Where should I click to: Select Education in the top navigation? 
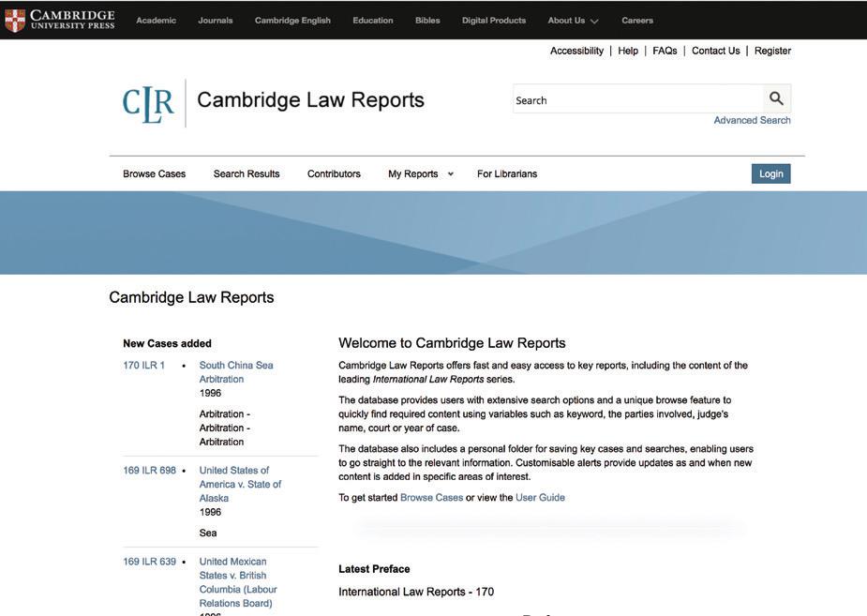[x=373, y=21]
